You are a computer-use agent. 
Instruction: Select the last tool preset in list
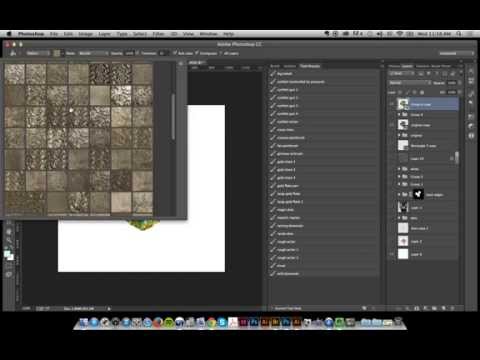(x=324, y=274)
